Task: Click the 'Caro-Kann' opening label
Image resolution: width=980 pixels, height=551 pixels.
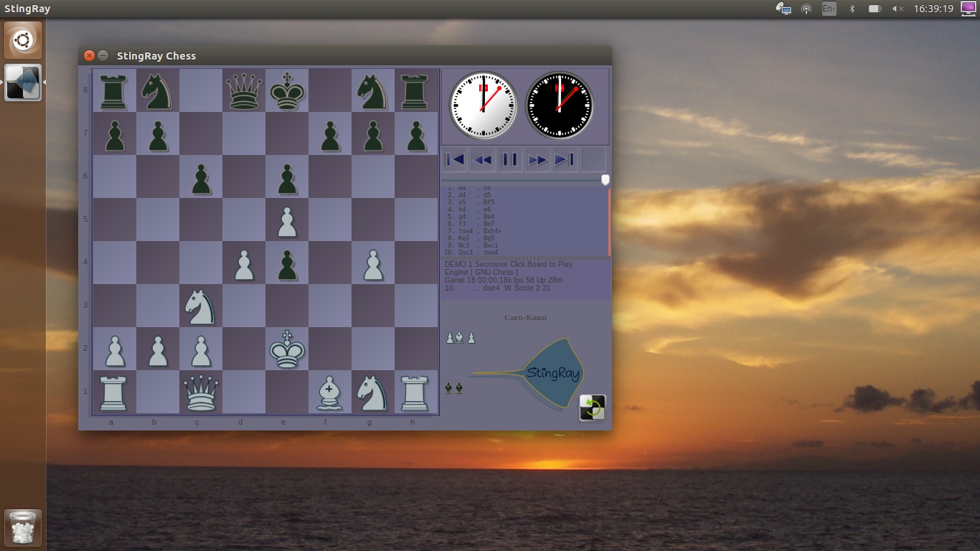Action: [526, 317]
